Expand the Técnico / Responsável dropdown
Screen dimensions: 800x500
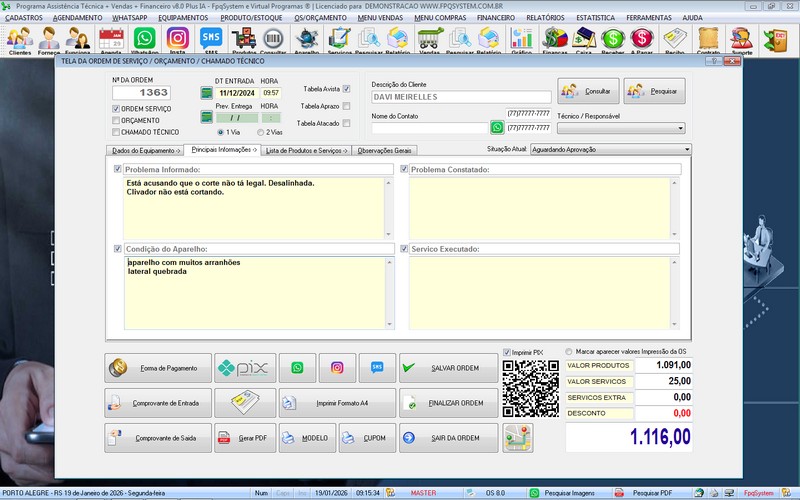[681, 128]
